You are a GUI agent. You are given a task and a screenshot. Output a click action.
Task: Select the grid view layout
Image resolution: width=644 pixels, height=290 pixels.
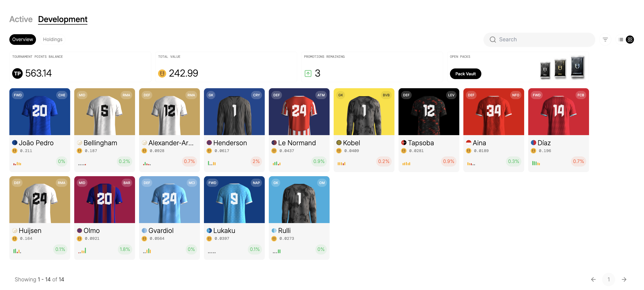point(630,40)
